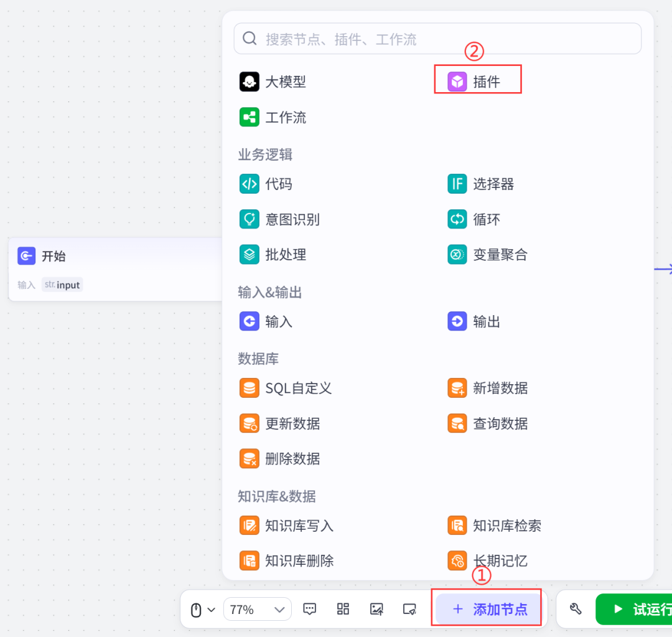Screen dimensions: 672x637
Task: Click the 开始 node title text
Action: click(x=54, y=256)
